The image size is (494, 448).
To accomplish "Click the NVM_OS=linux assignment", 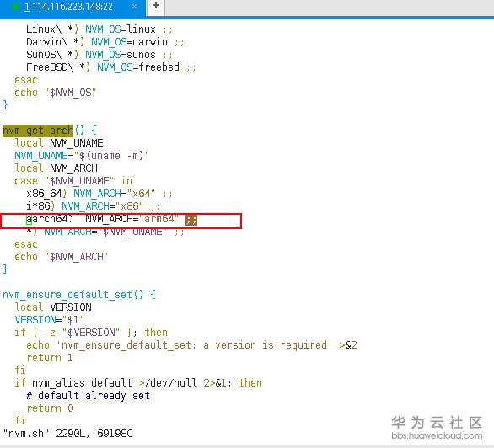I will (121, 29).
